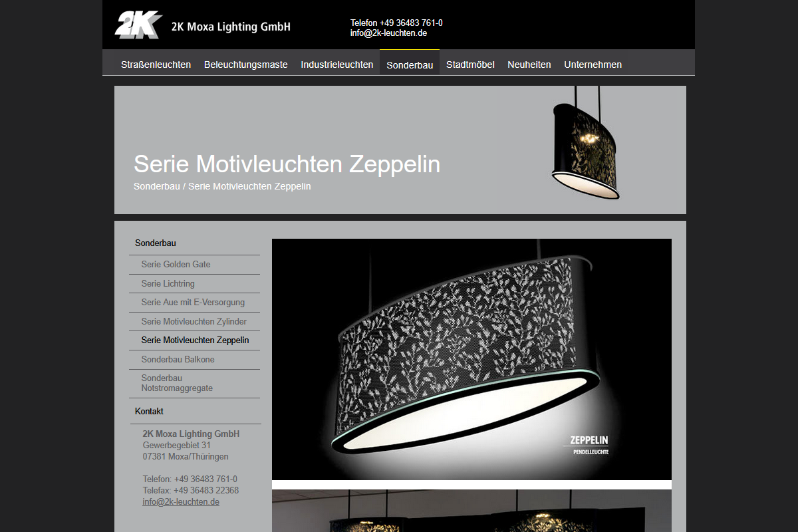Select Serie Motivleuchten Zeppelin sidebar item
The image size is (798, 532).
[x=194, y=340]
